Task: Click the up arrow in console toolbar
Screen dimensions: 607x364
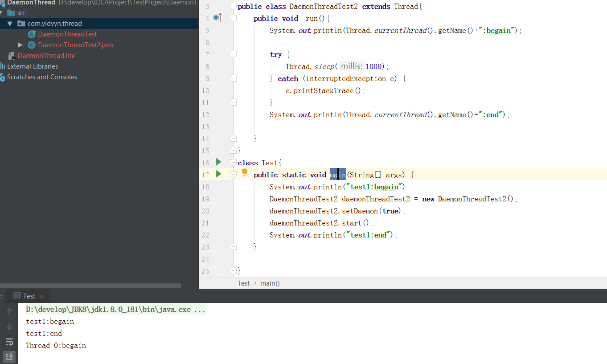Action: pyautogui.click(x=9, y=311)
